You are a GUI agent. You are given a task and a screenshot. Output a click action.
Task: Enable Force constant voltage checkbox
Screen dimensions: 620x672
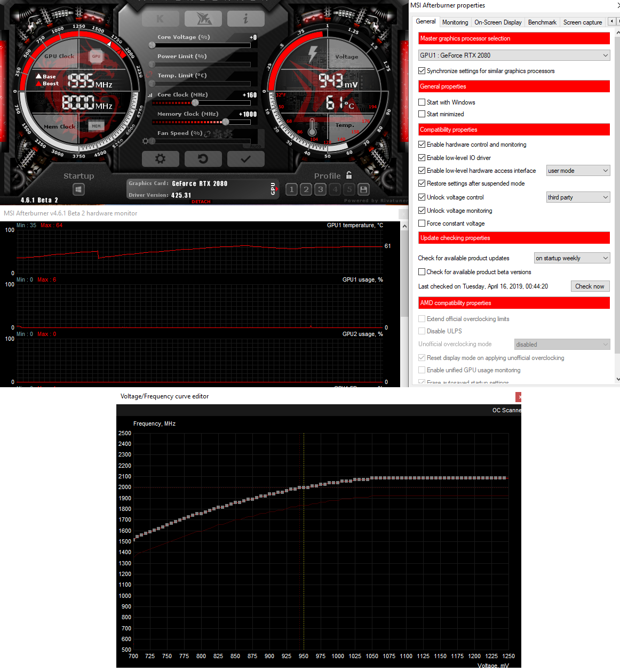click(x=422, y=223)
